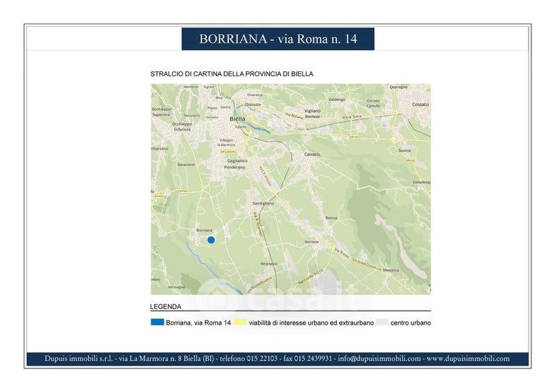Click the title 'BORRIANA - via Roma n. 14'

(x=278, y=39)
